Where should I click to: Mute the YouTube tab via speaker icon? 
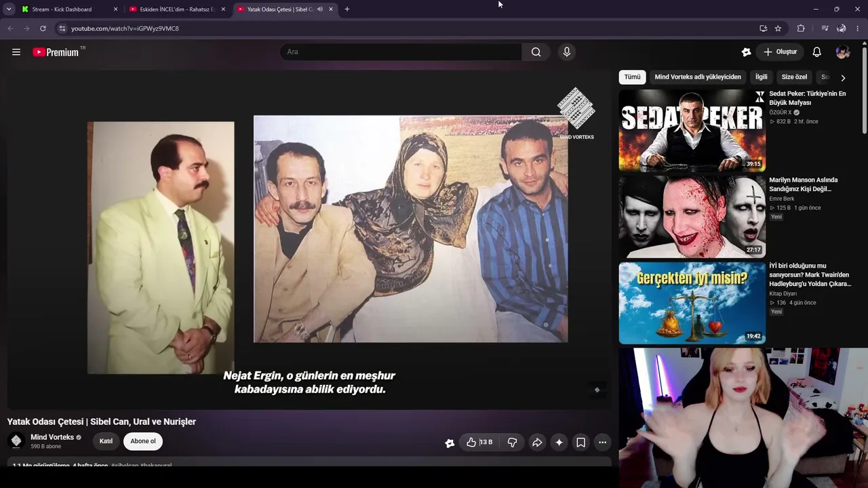(320, 9)
